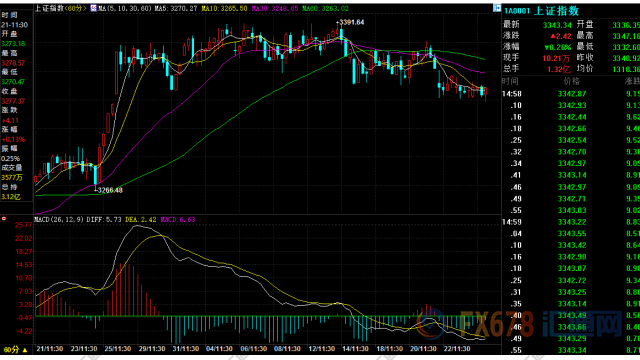Screen dimensions: 640x360
Task: Select the MA5: 3270.27 value
Action: pos(176,8)
